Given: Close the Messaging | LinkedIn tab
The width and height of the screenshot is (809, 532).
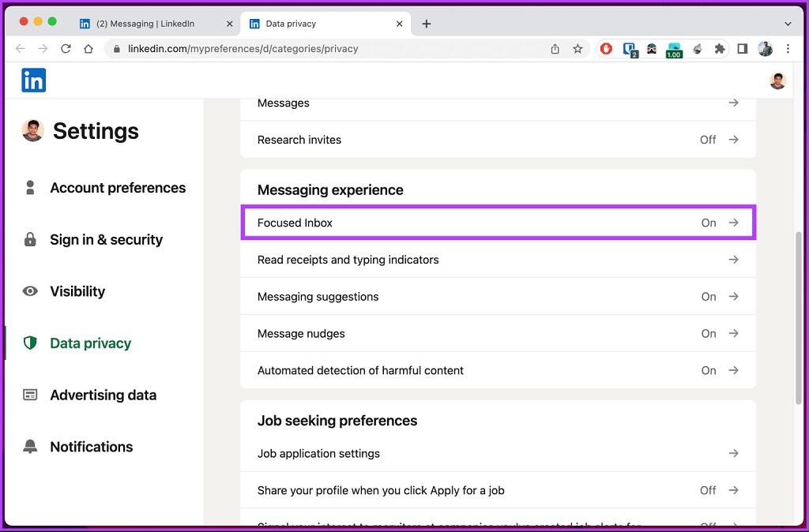Looking at the screenshot, I should point(230,24).
